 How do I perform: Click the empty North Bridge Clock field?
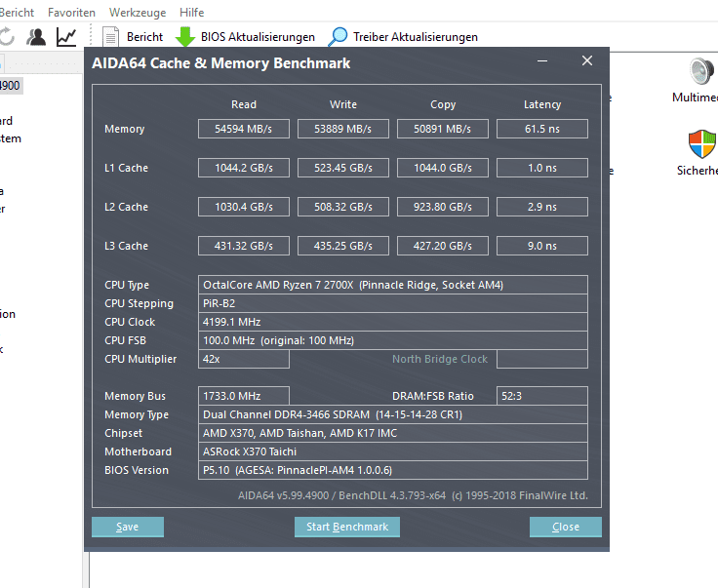click(542, 359)
